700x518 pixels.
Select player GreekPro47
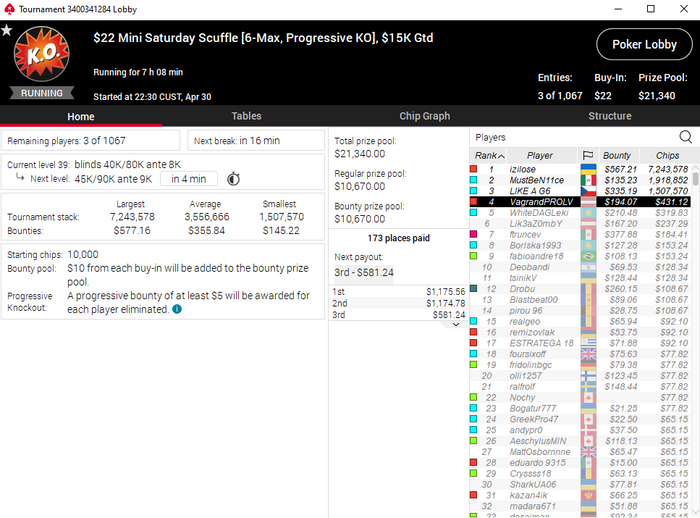579,419
